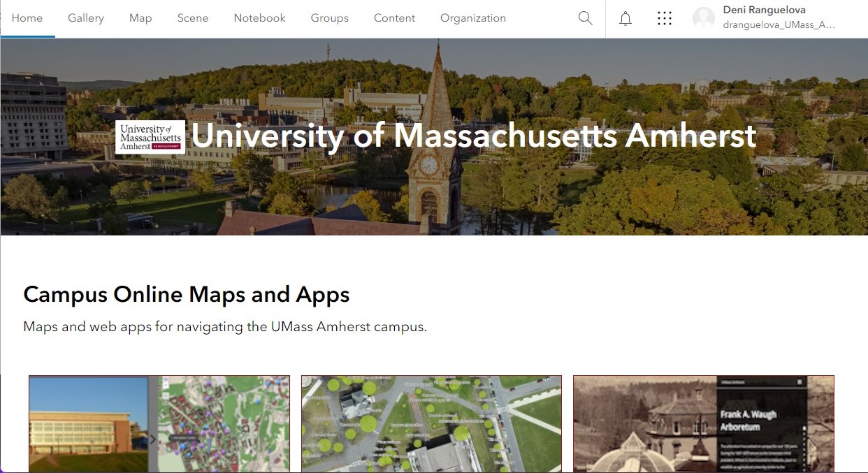
Task: Click the 'Maps and web apps for navigating' description
Action: click(x=225, y=326)
